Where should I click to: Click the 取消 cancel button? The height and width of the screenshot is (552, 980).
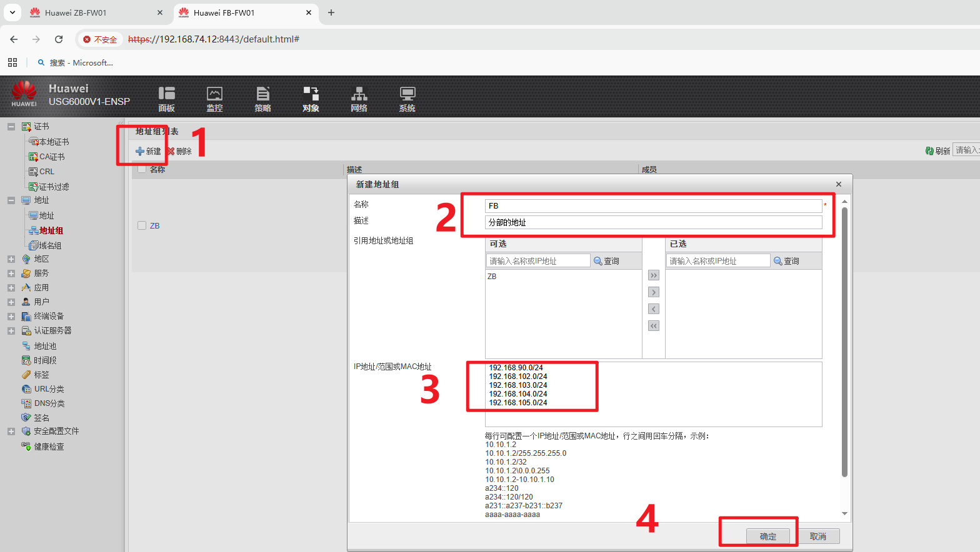(x=817, y=536)
